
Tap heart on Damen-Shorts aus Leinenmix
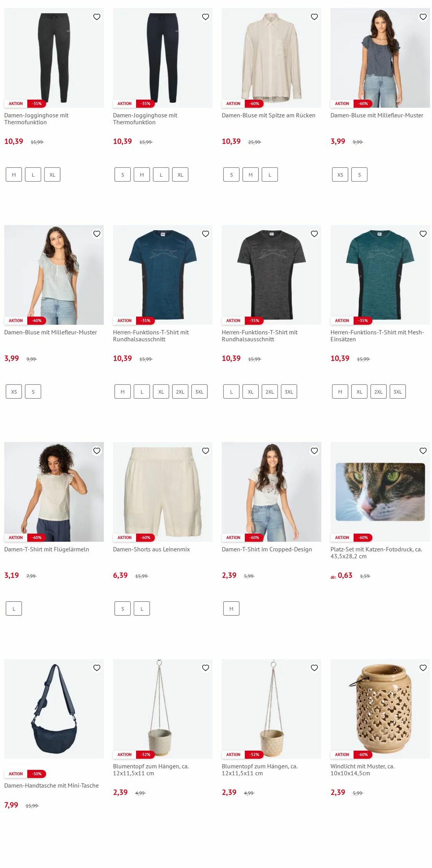(206, 451)
